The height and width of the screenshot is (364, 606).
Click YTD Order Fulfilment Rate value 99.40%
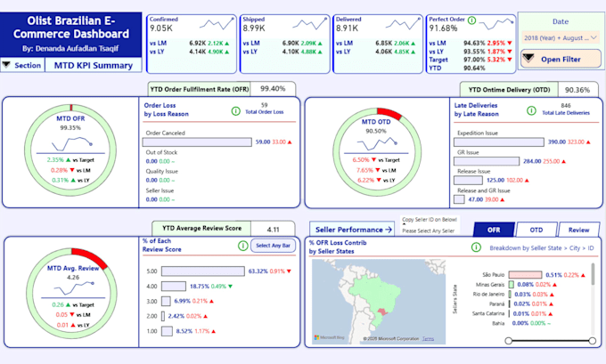pos(273,89)
